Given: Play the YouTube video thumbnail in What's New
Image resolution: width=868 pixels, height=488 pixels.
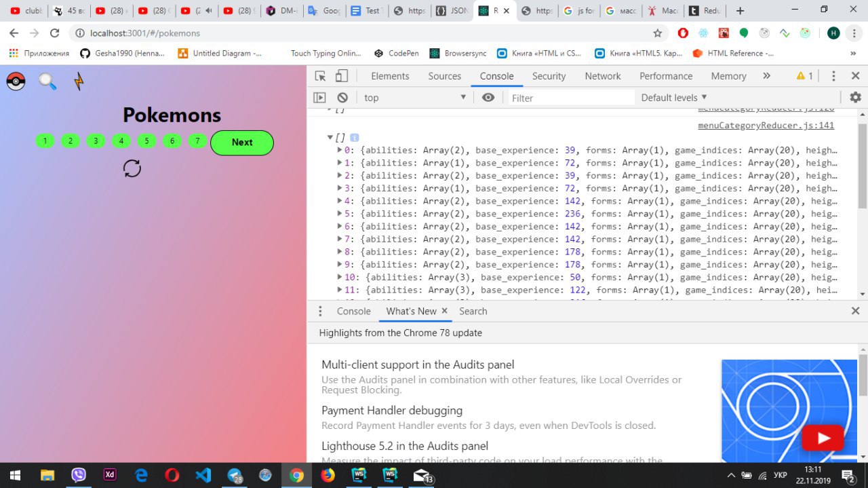Looking at the screenshot, I should pos(824,438).
